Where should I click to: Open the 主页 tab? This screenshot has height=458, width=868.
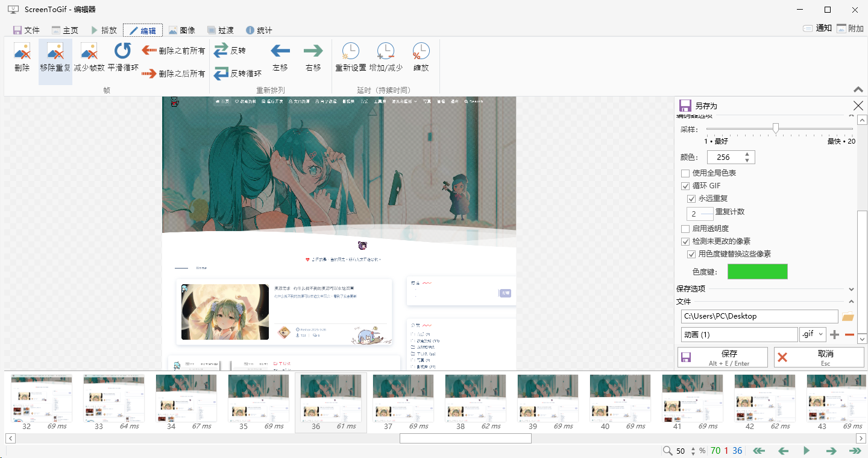tap(64, 30)
